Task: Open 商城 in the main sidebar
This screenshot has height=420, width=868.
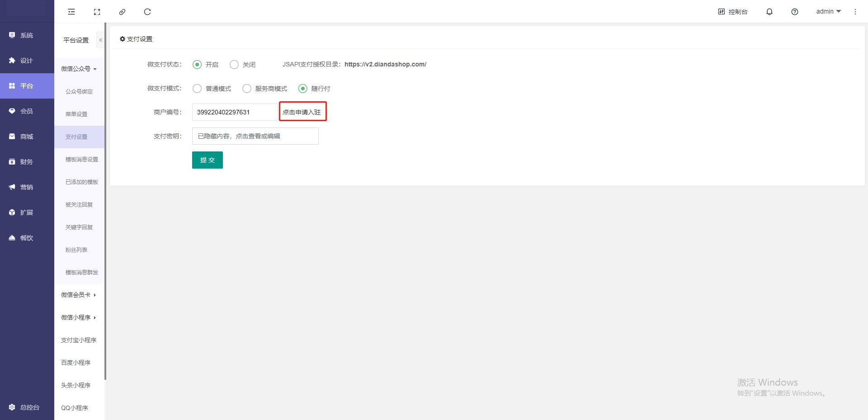Action: click(x=27, y=137)
